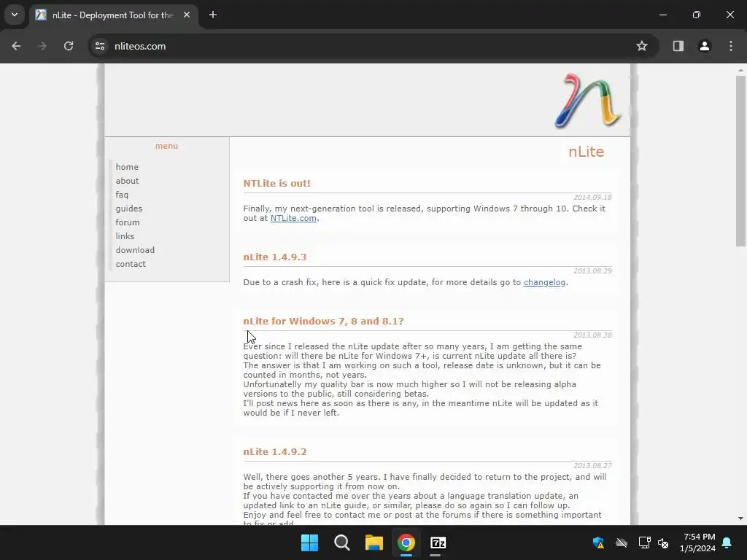
Task: Open the Windows Start menu
Action: [309, 542]
